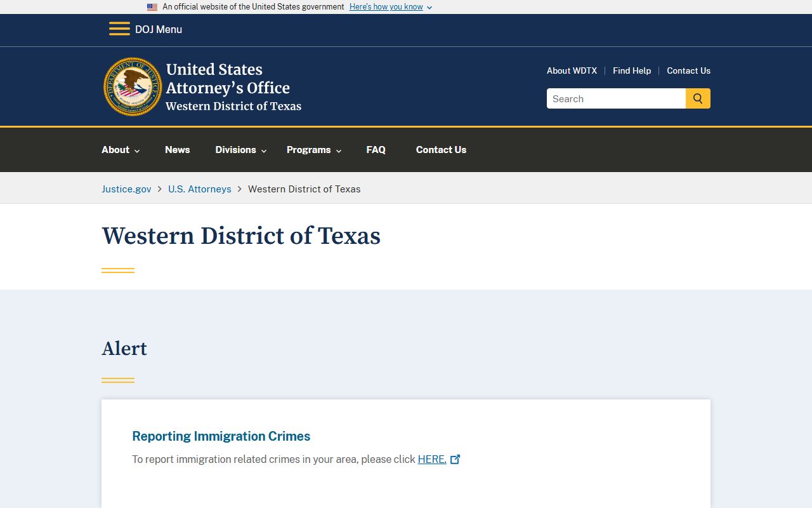Open the News menu item
Viewport: 812px width, 508px height.
click(178, 150)
